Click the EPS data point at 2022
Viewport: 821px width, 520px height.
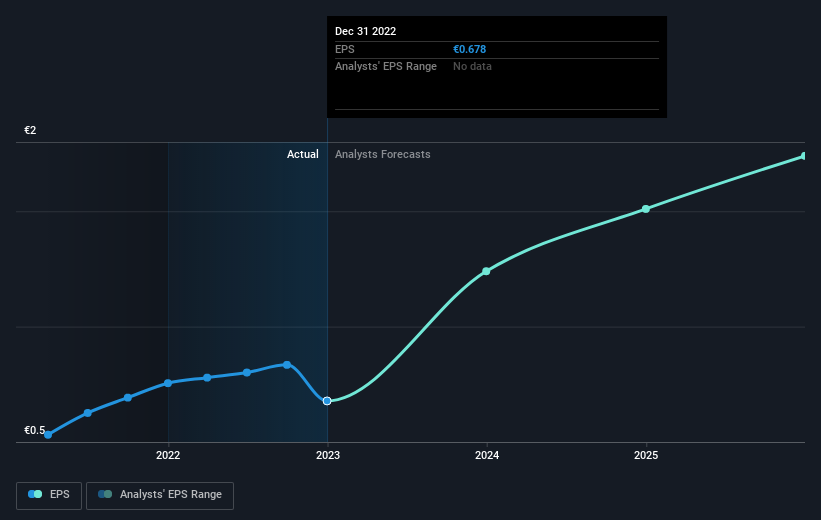tap(168, 383)
